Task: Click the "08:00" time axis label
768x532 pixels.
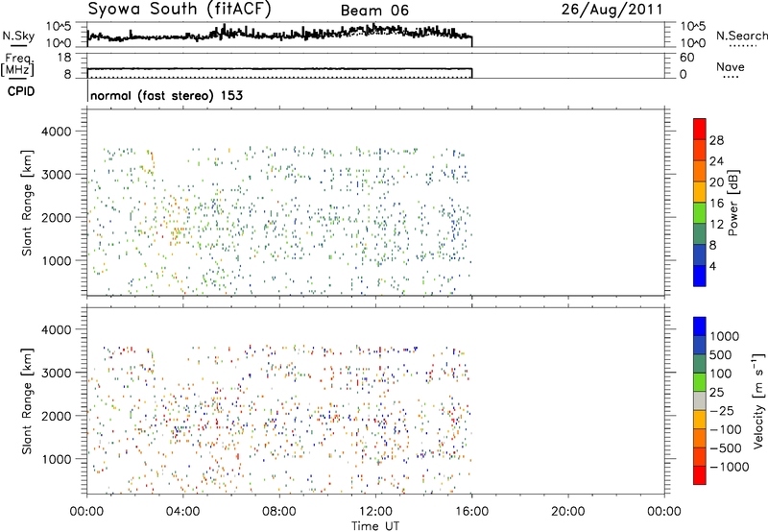Action: (x=279, y=512)
